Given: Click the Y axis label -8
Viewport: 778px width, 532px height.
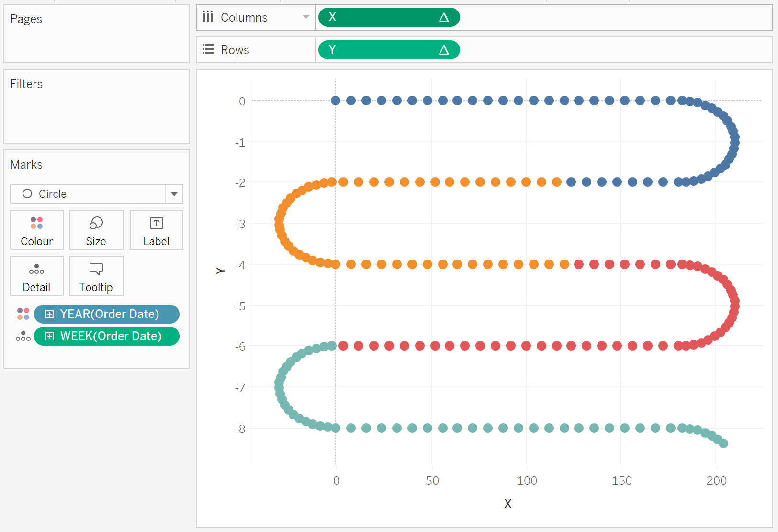Looking at the screenshot, I should click(x=240, y=429).
